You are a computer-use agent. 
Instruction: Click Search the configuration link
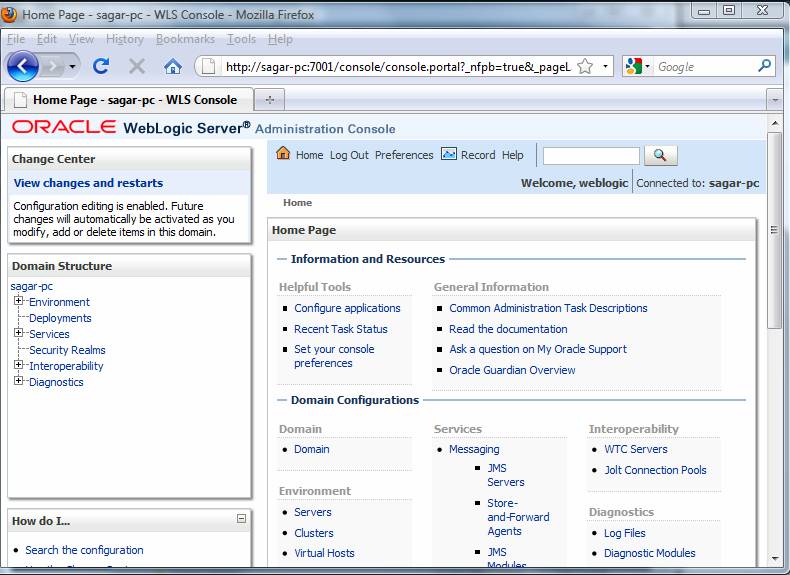tap(84, 550)
